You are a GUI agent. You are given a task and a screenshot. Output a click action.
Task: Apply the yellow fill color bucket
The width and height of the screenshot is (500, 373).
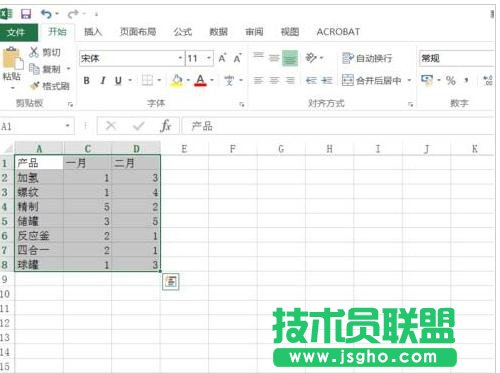[x=177, y=80]
